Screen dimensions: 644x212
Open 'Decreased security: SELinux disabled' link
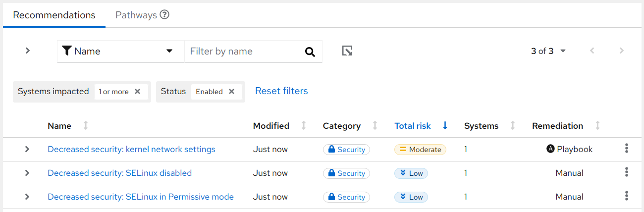tap(119, 173)
